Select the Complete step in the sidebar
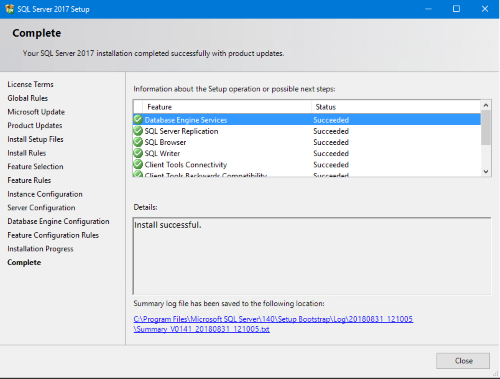The width and height of the screenshot is (500, 379). 24,262
